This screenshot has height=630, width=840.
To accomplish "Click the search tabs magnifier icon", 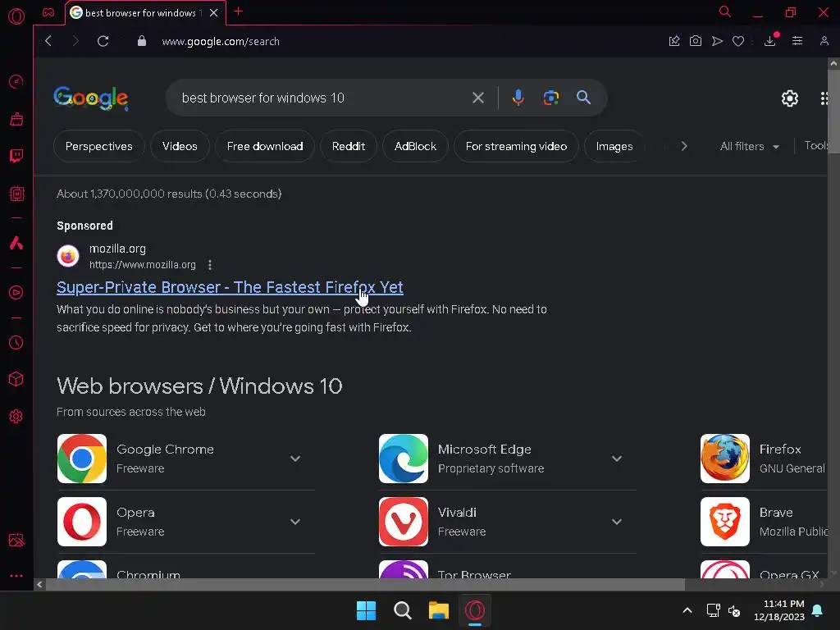I will pos(724,11).
